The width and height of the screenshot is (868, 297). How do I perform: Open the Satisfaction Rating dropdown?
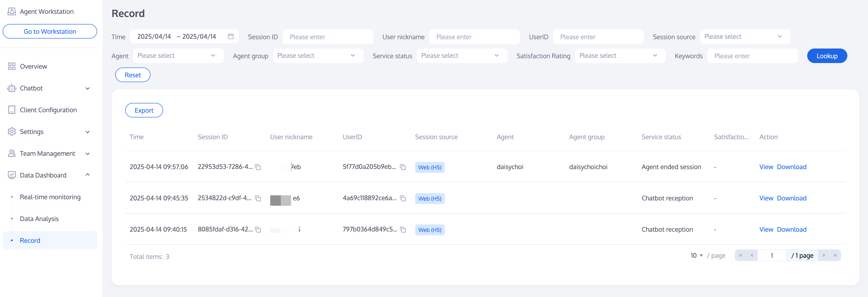620,56
